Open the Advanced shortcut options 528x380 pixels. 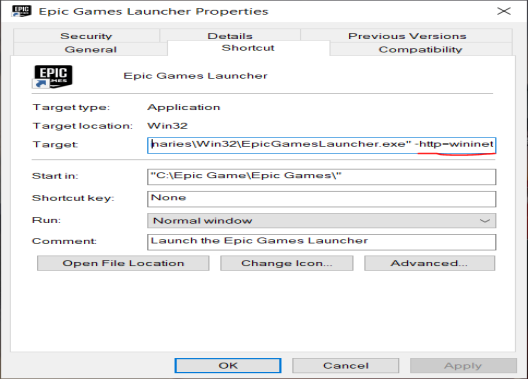pos(429,263)
